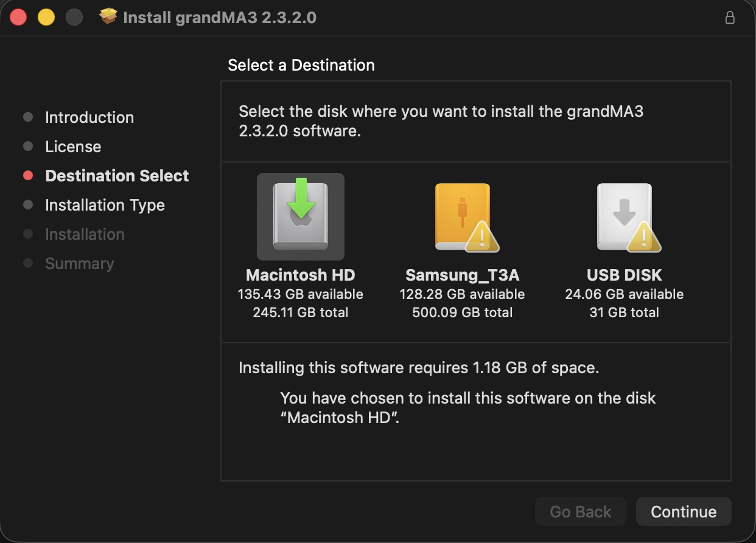Select the USB DISK drive icon
This screenshot has width=756, height=543.
[x=629, y=217]
